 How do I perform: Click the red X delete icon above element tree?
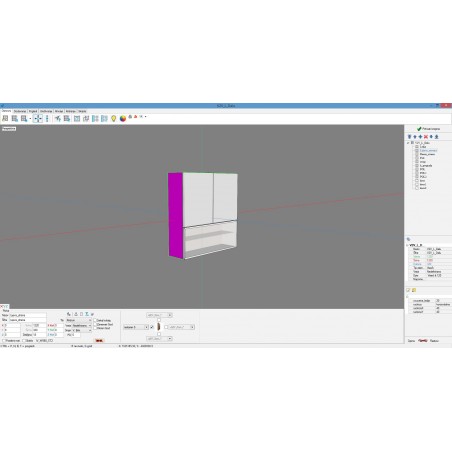(426, 137)
